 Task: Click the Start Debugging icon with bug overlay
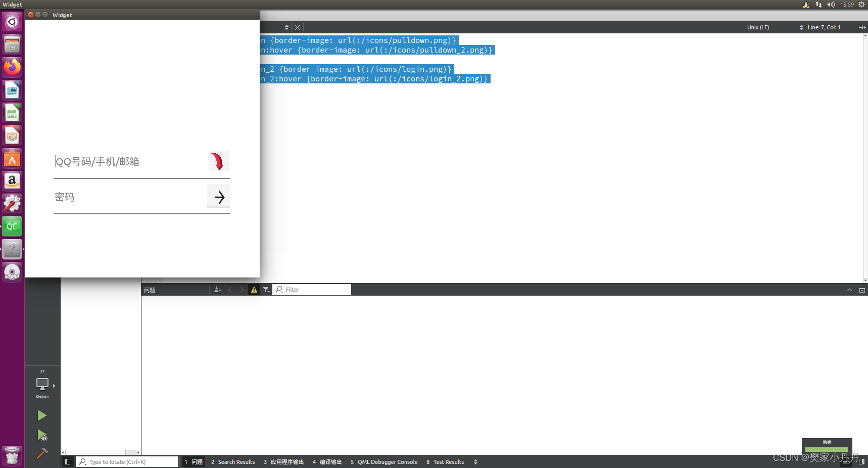pos(42,435)
